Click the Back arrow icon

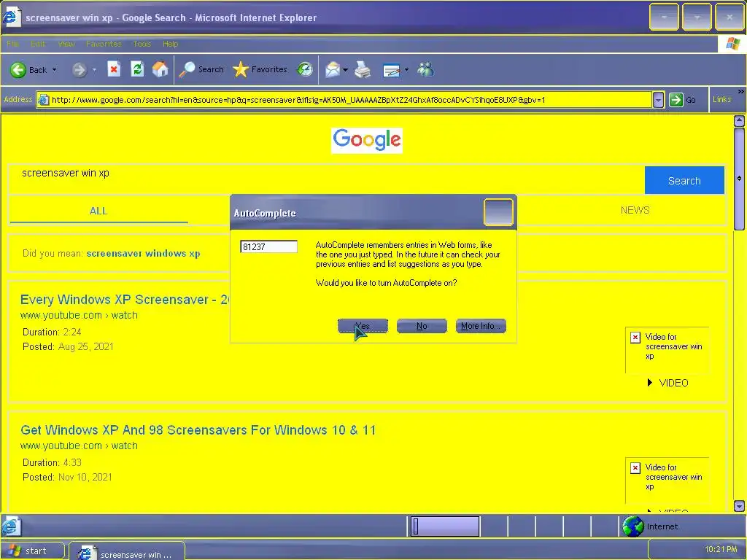18,70
